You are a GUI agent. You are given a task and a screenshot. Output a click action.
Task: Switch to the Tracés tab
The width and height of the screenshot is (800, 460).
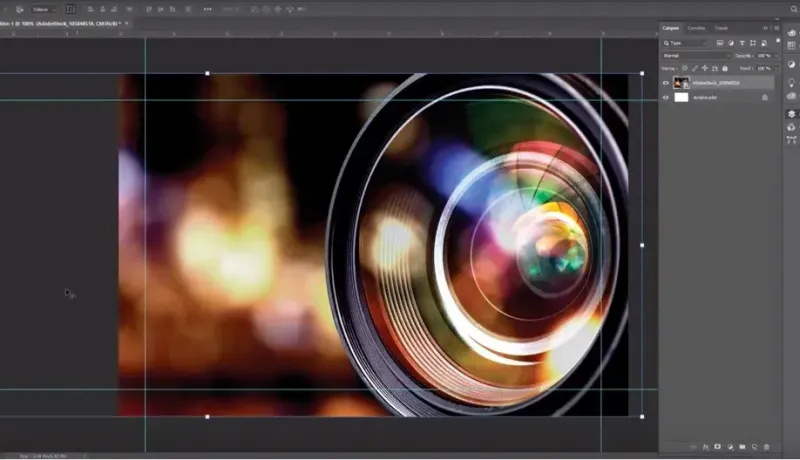(721, 28)
